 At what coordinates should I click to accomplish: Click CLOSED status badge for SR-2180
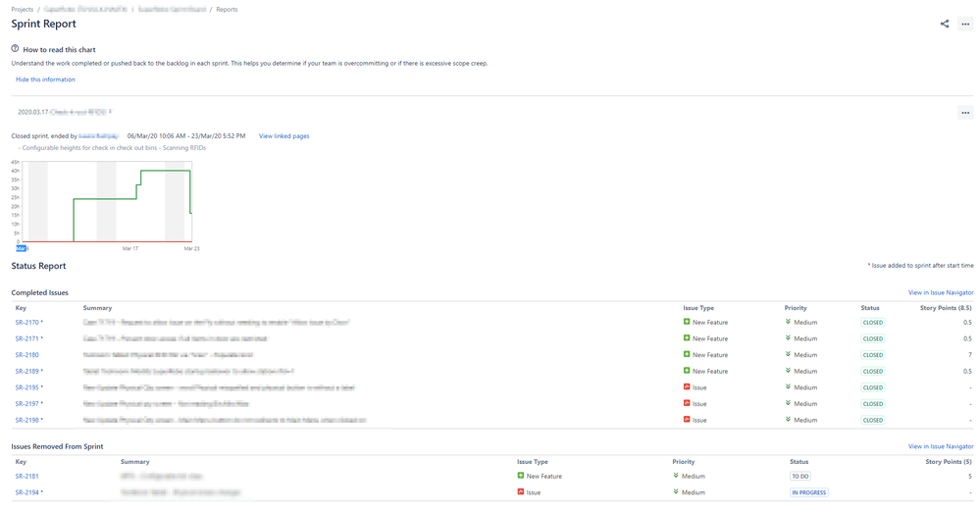(x=872, y=355)
